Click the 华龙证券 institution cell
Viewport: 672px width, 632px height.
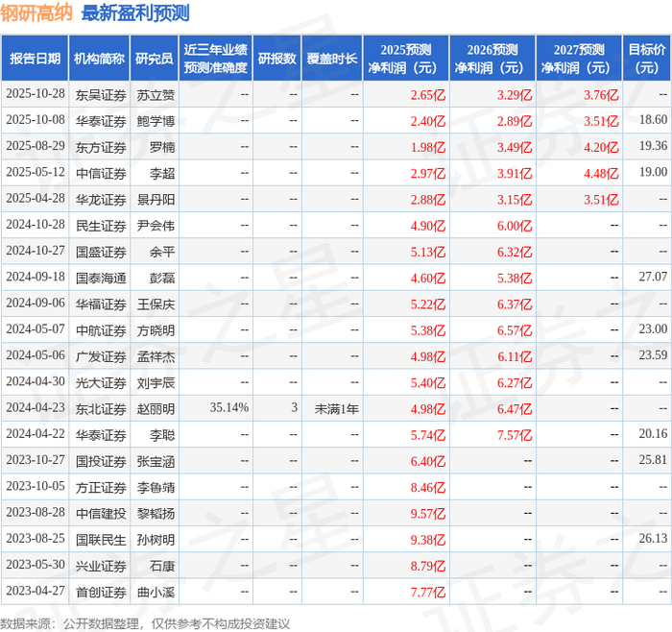coord(101,200)
